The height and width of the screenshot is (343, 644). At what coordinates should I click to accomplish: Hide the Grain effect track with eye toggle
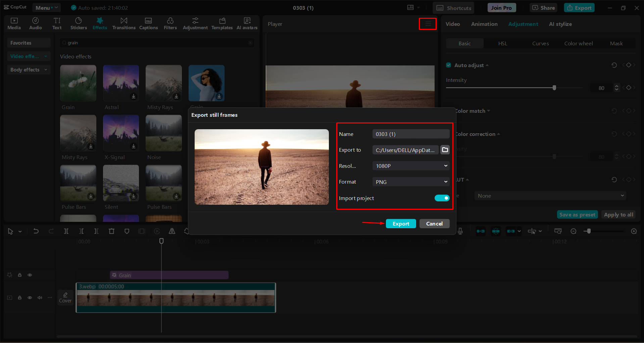(30, 275)
